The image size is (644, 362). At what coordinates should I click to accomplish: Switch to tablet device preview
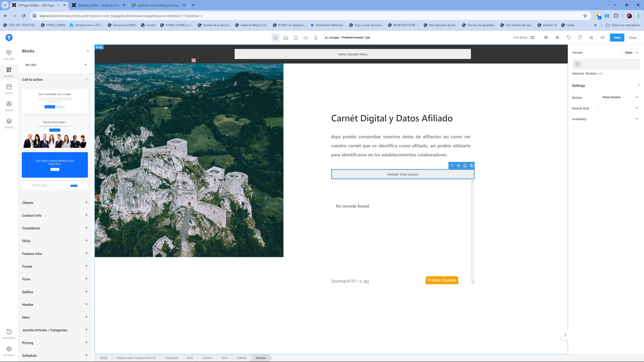(x=296, y=38)
